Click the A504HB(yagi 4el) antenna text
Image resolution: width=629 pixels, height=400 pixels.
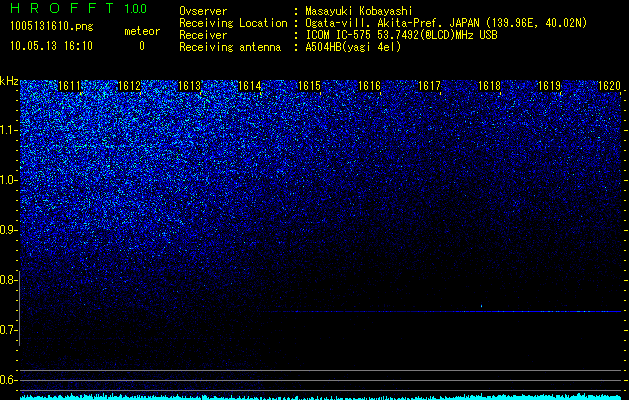(353, 47)
